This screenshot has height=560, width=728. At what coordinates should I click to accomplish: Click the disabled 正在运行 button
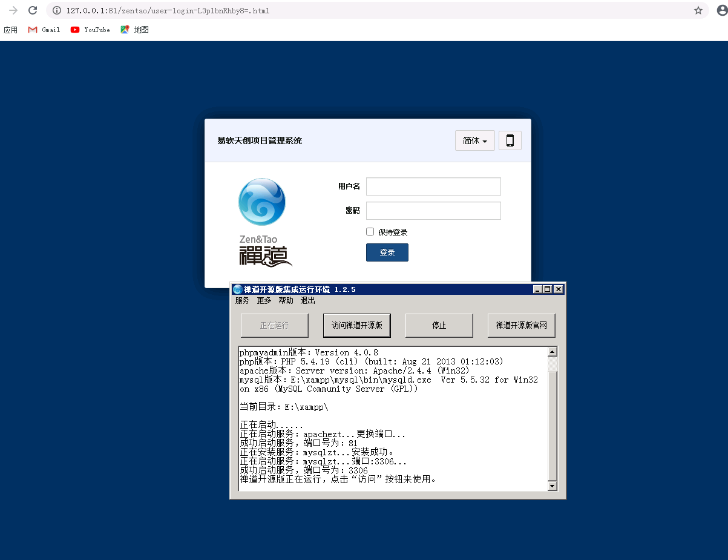tap(275, 325)
